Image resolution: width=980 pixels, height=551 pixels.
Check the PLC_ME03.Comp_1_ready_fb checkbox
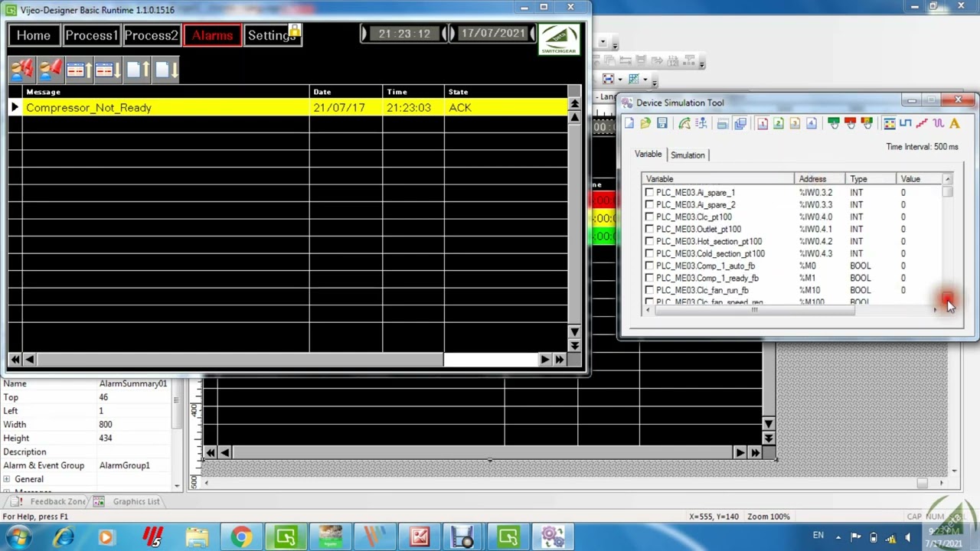click(649, 279)
